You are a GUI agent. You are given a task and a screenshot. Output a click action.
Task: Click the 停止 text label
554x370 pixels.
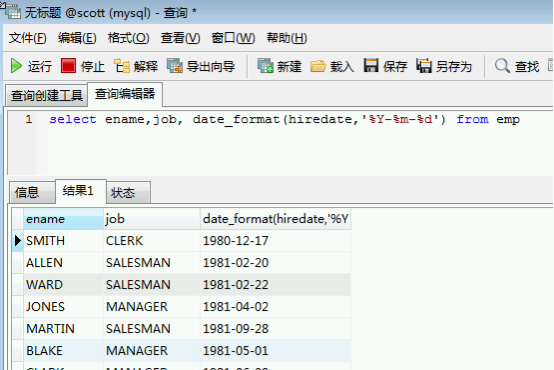click(93, 66)
